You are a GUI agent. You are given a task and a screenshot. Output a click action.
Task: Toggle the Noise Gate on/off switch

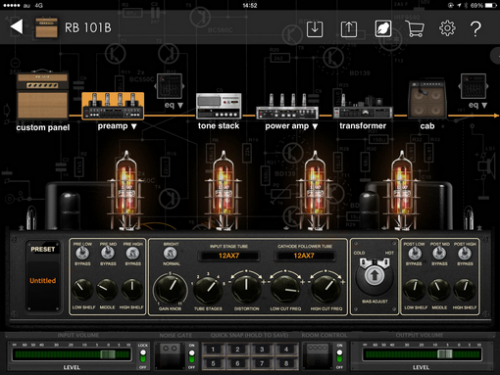(x=192, y=356)
